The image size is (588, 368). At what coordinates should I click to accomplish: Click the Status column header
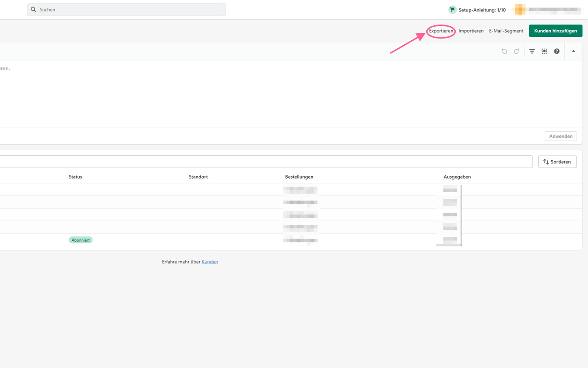[x=76, y=177]
